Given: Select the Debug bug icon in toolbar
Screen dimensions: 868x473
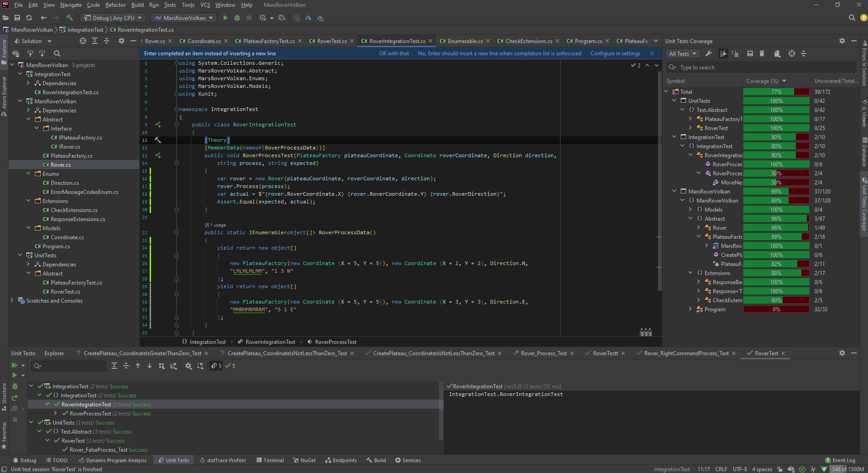Looking at the screenshot, I should (237, 18).
